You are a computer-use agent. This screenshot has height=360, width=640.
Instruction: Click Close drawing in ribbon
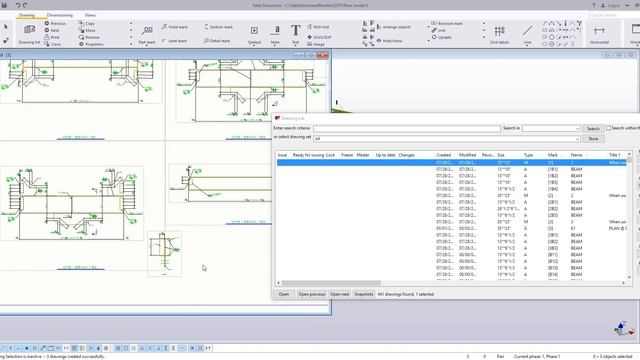[x=53, y=44]
